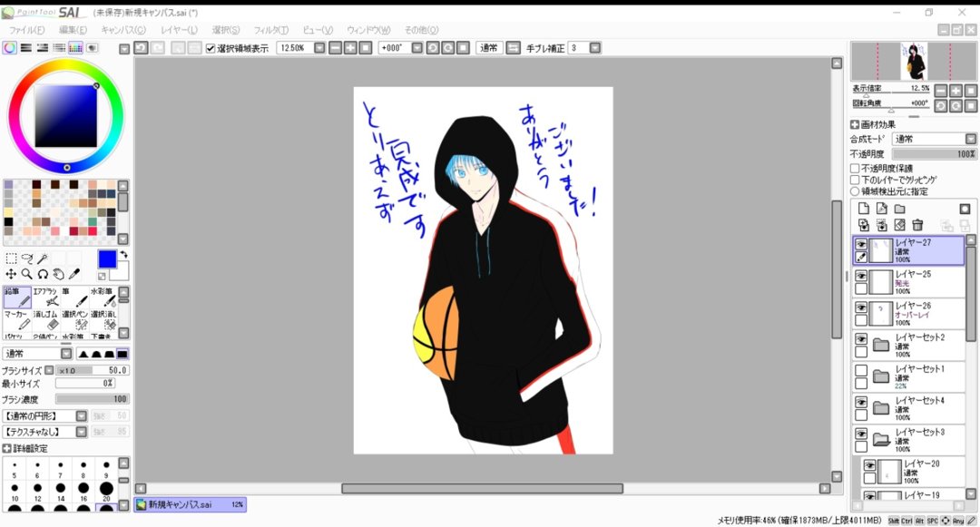Select 領域検出元に指定 radio button
The image size is (980, 527).
pyautogui.click(x=855, y=191)
